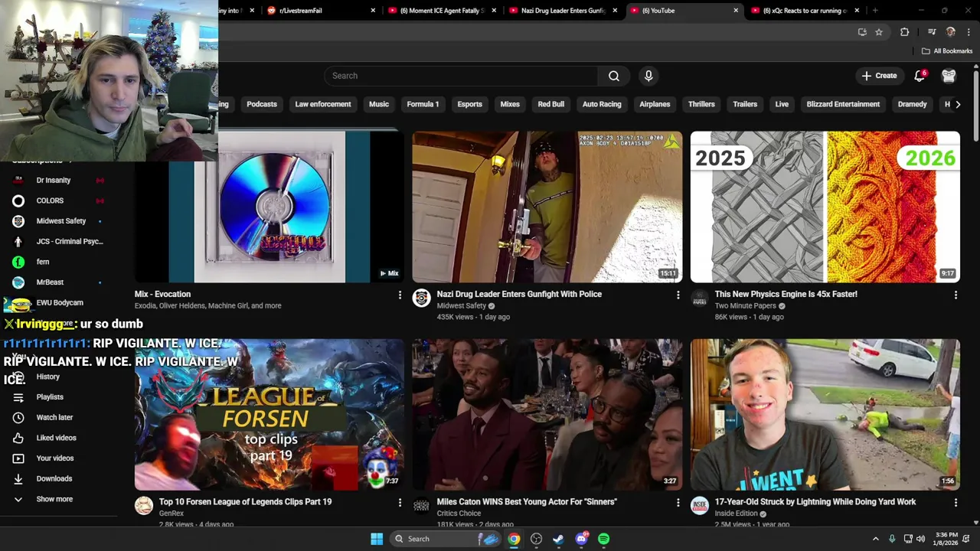Select the Mixes filter chip

coord(510,104)
